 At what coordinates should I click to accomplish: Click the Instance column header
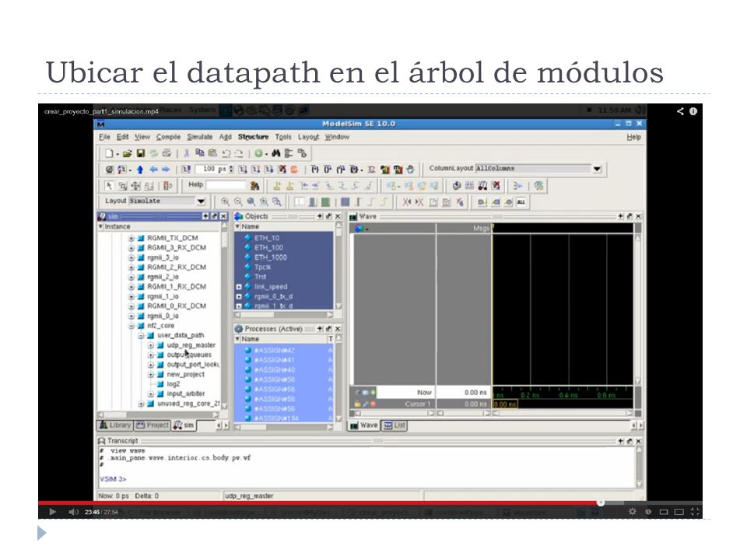(x=160, y=226)
